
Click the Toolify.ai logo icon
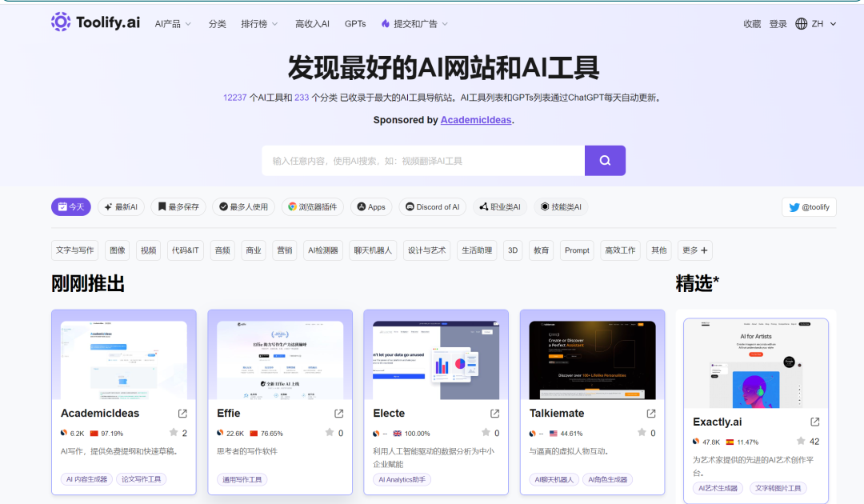pyautogui.click(x=61, y=22)
